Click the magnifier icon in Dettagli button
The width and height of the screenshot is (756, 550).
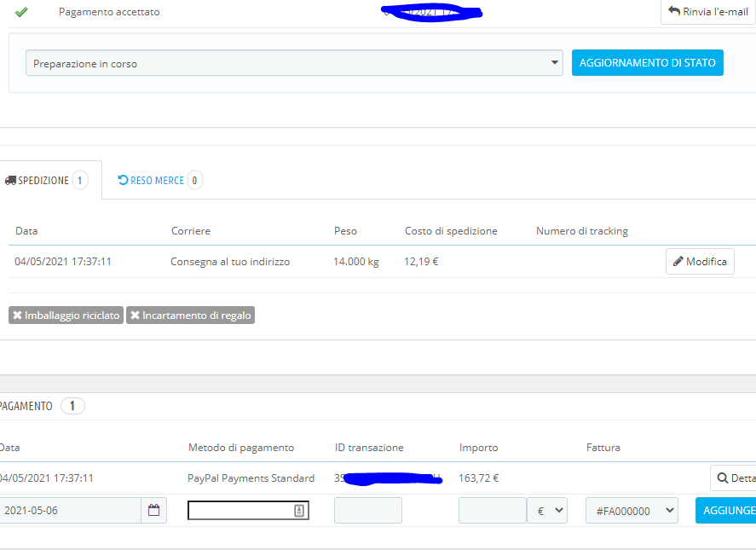[x=722, y=478]
